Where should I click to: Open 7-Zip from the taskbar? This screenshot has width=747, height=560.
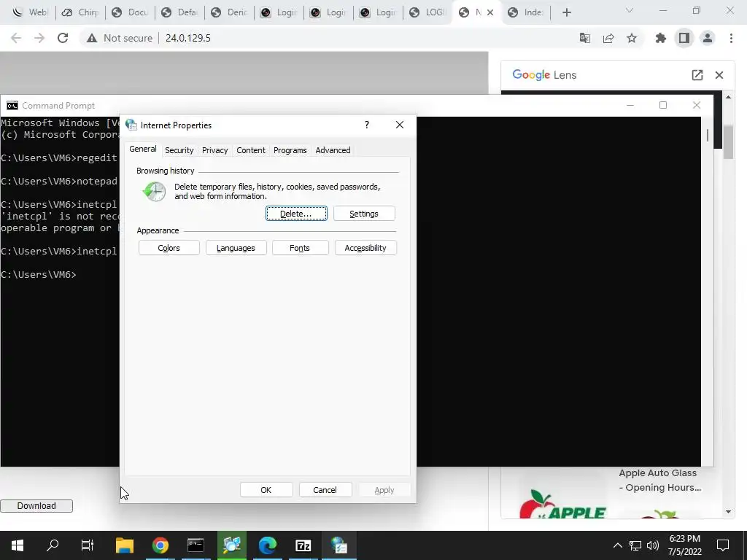tap(303, 545)
